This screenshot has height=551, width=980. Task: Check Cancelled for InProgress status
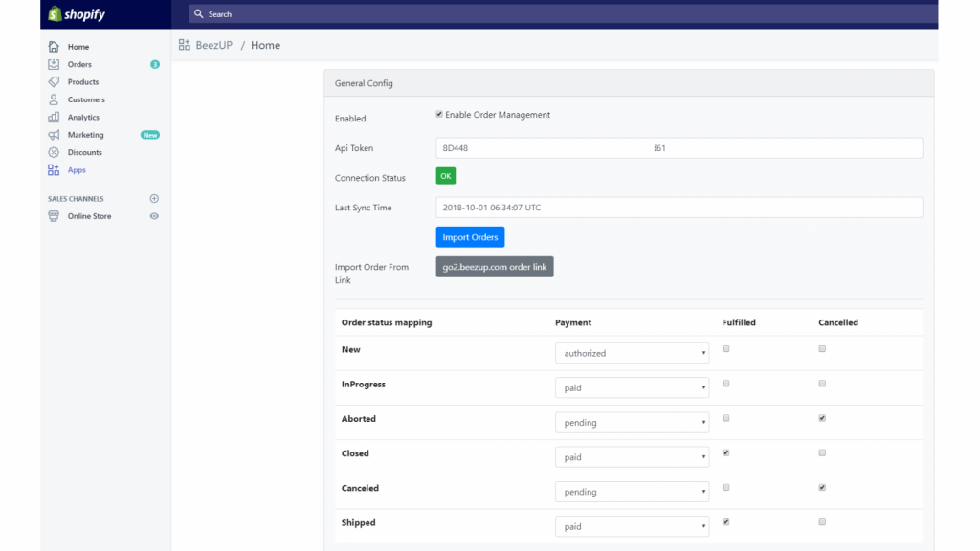click(822, 384)
